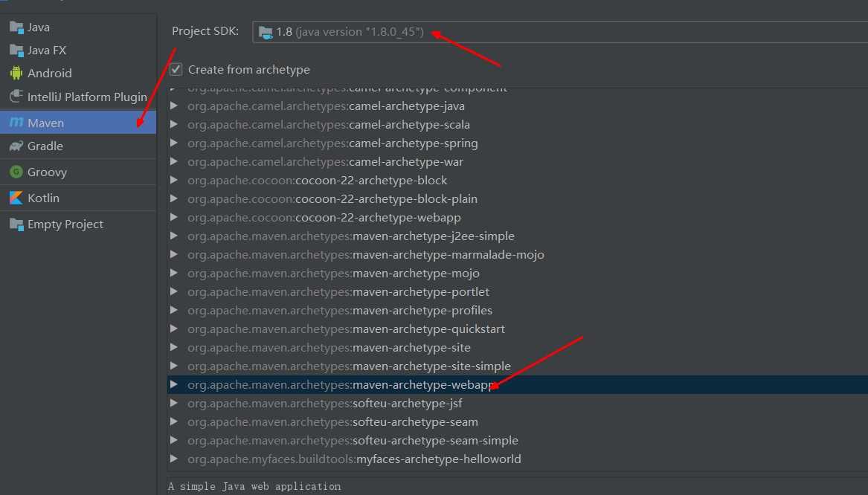Click the Gradle elephant icon
This screenshot has height=495, width=868.
pyautogui.click(x=16, y=146)
